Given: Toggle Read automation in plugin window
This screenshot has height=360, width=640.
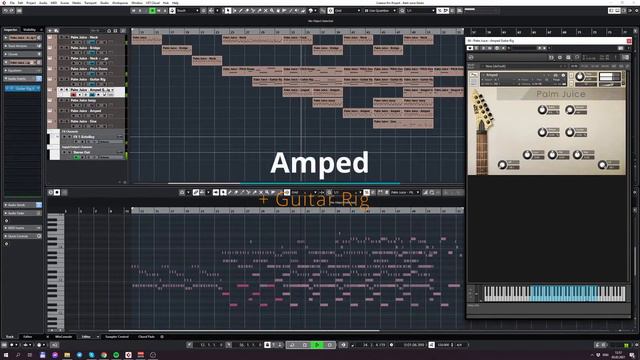Looking at the screenshot, I should [x=483, y=48].
